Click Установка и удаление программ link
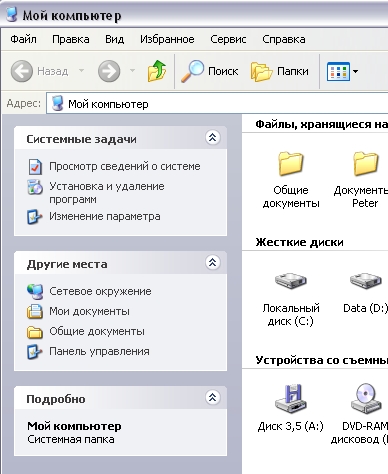The width and height of the screenshot is (388, 474). pyautogui.click(x=107, y=193)
